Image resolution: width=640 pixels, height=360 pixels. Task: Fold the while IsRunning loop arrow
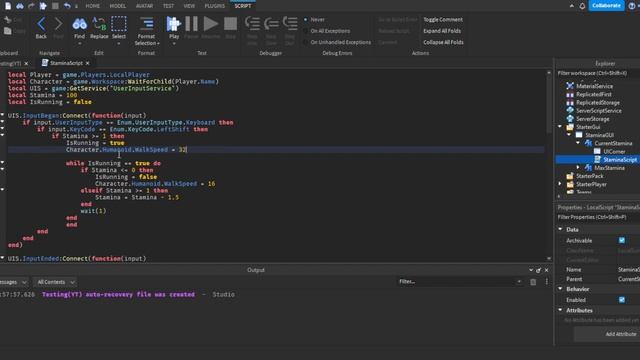[x=2, y=163]
